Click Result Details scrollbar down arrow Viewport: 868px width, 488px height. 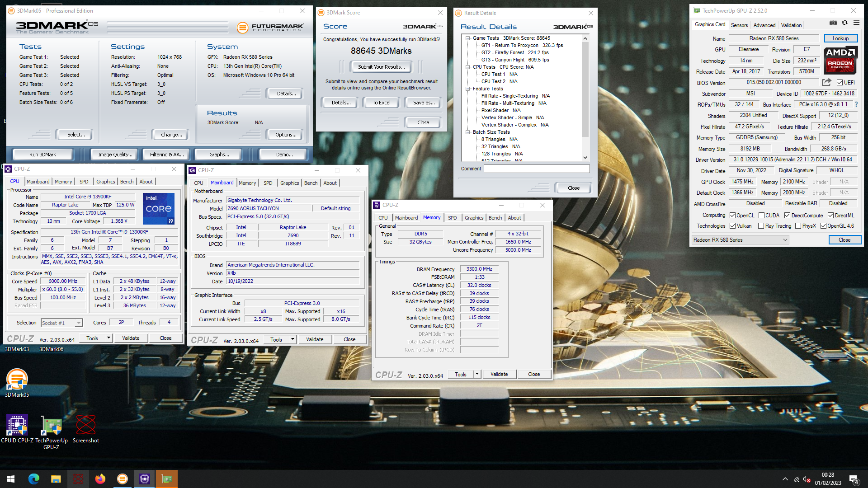(585, 157)
